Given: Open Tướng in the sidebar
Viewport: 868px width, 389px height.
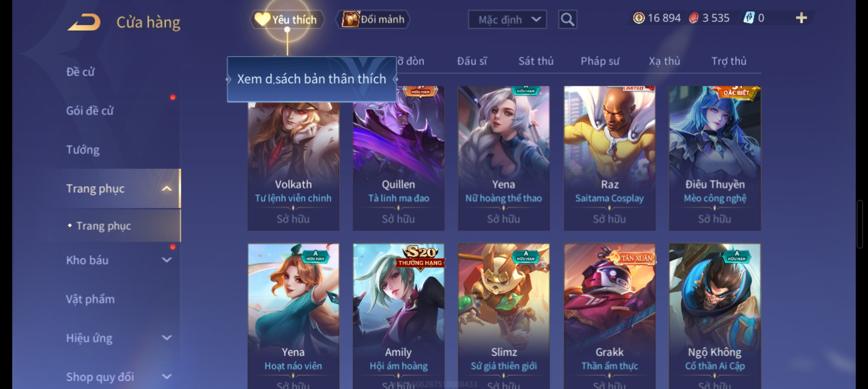Looking at the screenshot, I should coord(83,149).
